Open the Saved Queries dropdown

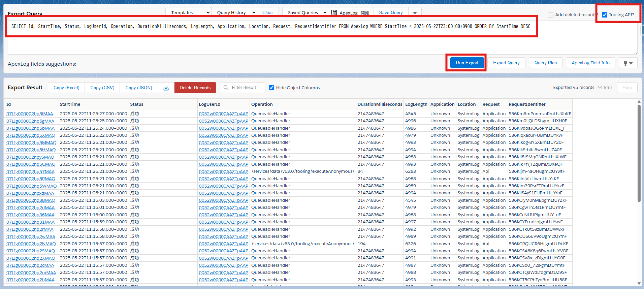[305, 12]
